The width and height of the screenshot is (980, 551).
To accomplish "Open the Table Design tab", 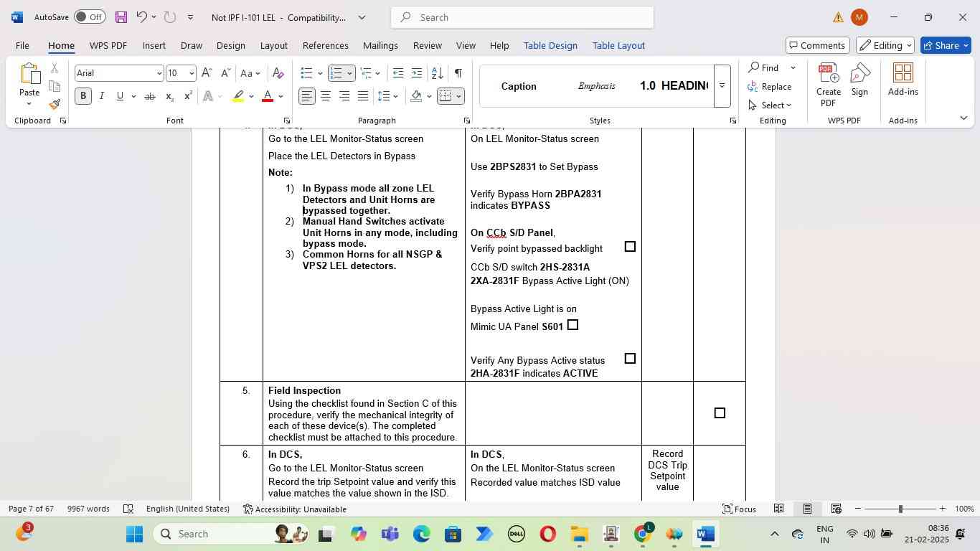I will (x=550, y=45).
